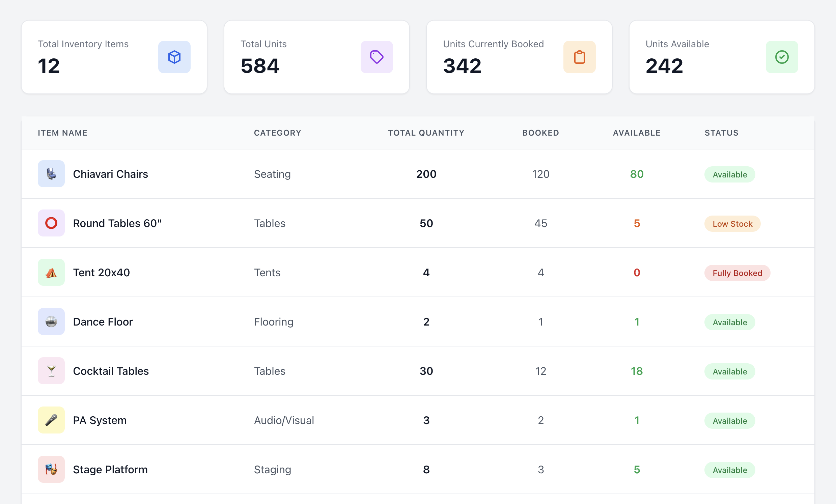Click the Status column header
This screenshot has width=836, height=504.
click(721, 133)
